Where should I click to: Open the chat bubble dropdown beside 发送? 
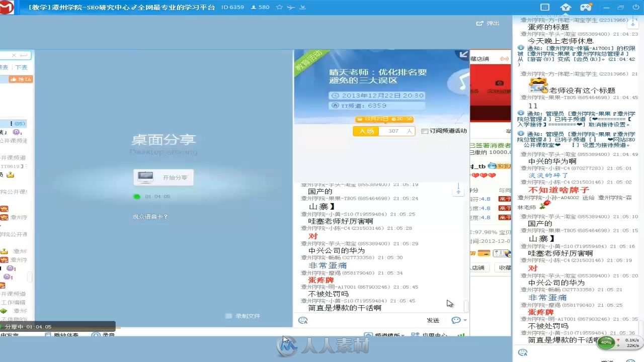[459, 320]
